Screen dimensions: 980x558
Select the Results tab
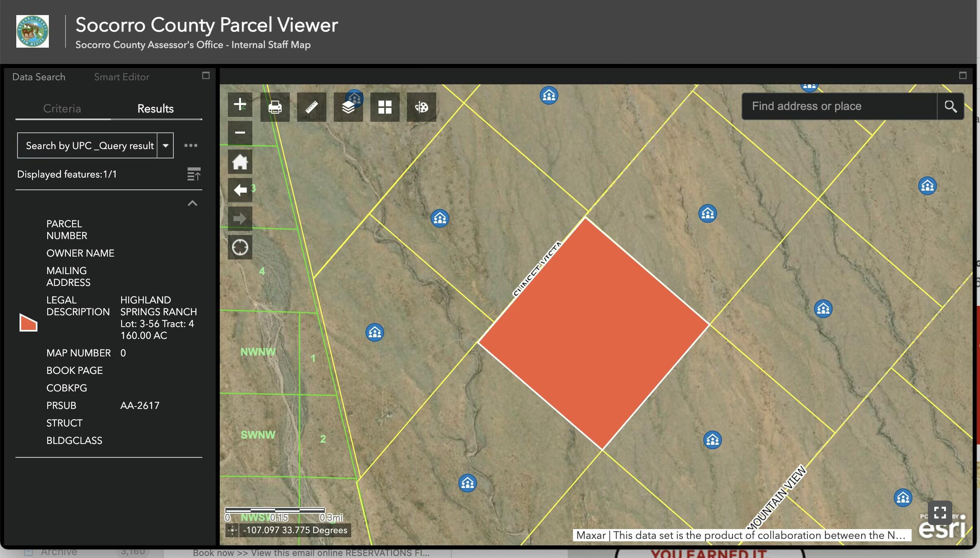(x=156, y=109)
